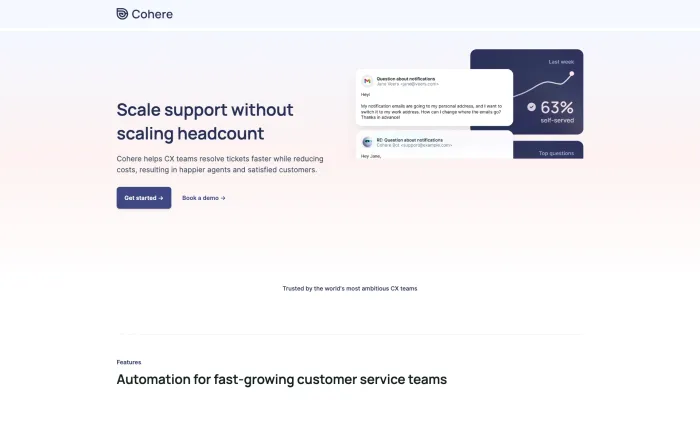Open the Cohere wordmark home link
The image size is (700, 438).
click(x=152, y=14)
